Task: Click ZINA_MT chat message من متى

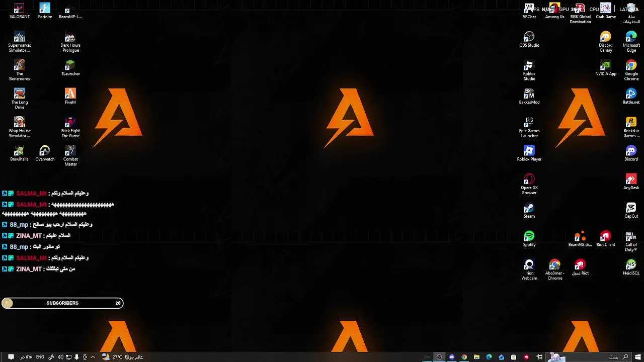Action: [38, 269]
